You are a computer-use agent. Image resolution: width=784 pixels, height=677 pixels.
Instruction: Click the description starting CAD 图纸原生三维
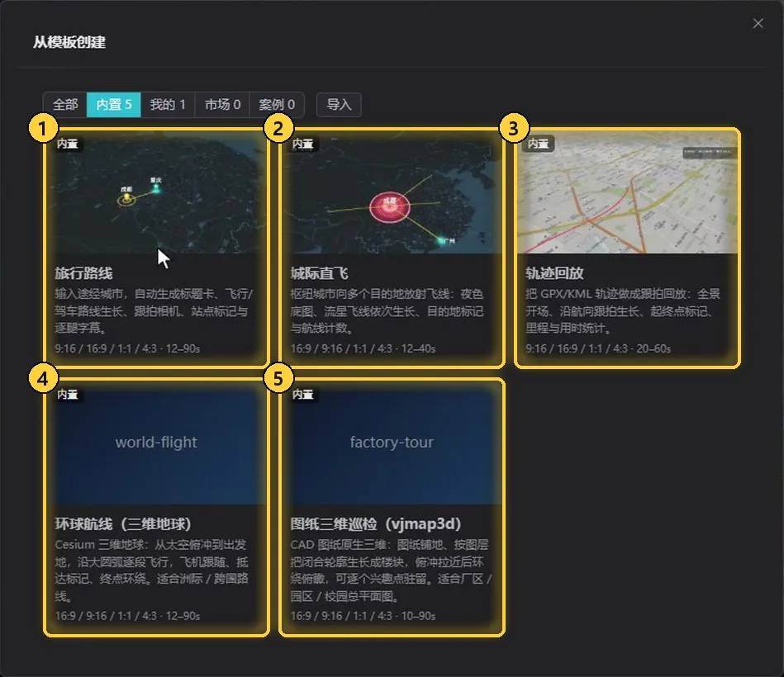click(x=391, y=570)
